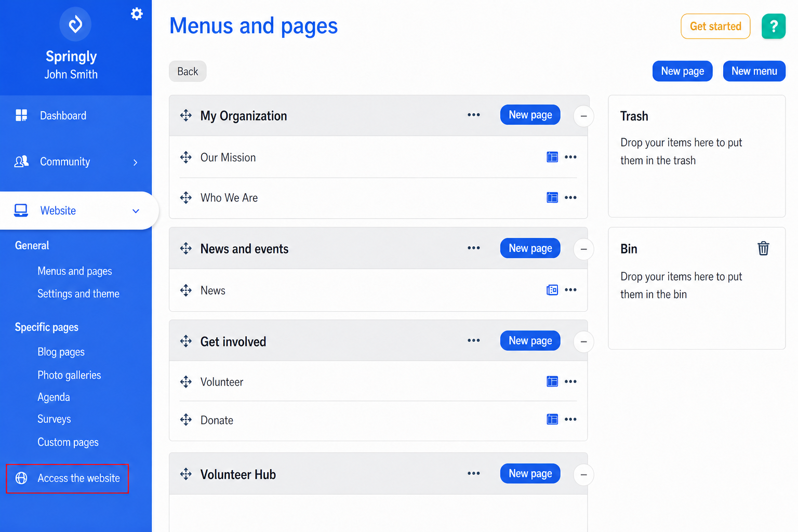This screenshot has width=798, height=532.
Task: Grab the move handle for My Organization
Action: [186, 115]
